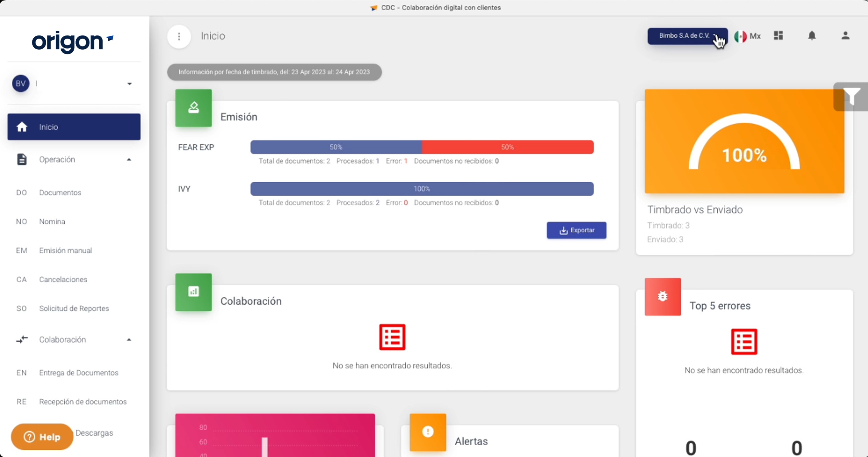Open Cancelaciones menu item
868x457 pixels.
pos(63,279)
